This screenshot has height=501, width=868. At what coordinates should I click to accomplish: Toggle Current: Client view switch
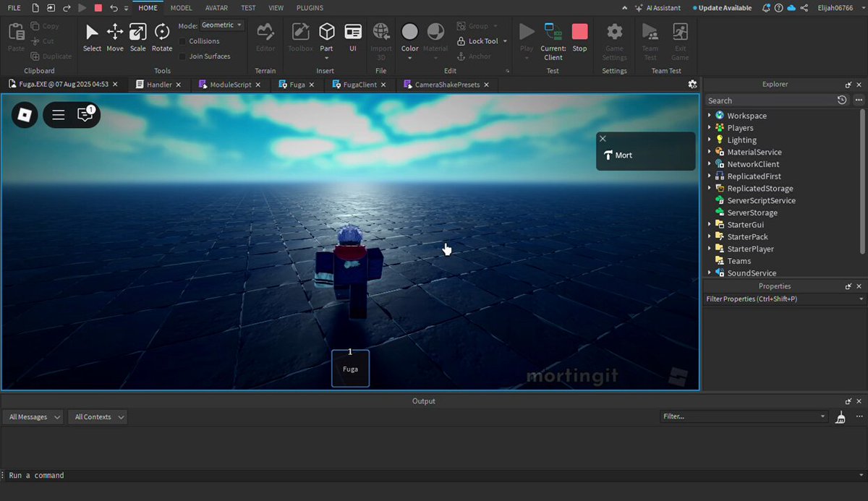(553, 41)
